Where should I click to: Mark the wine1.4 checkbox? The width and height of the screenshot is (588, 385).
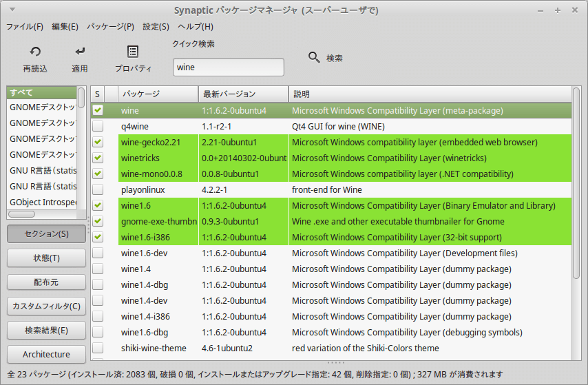98,269
